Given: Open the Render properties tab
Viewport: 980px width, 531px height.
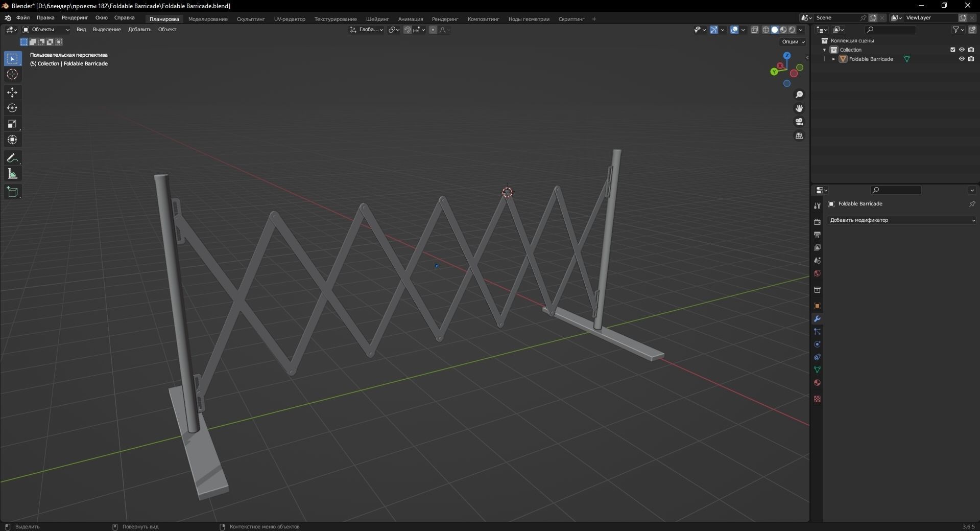Looking at the screenshot, I should pos(817,222).
